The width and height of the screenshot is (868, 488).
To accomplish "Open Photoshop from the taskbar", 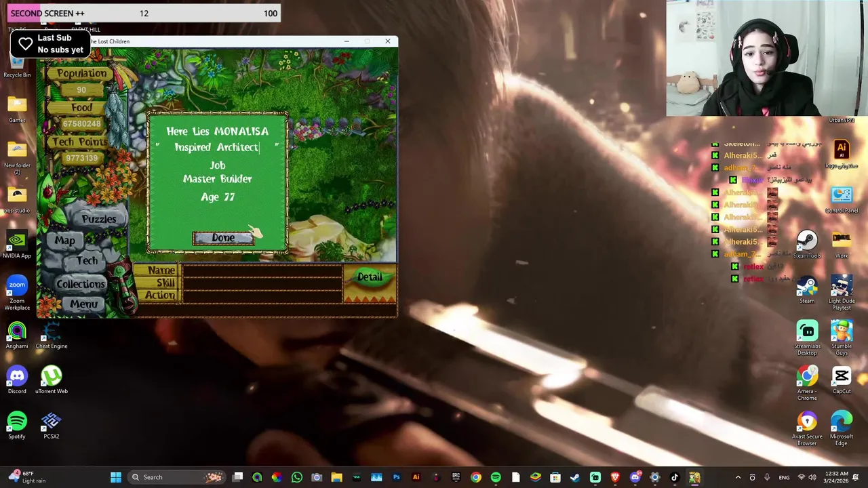I will (x=397, y=477).
